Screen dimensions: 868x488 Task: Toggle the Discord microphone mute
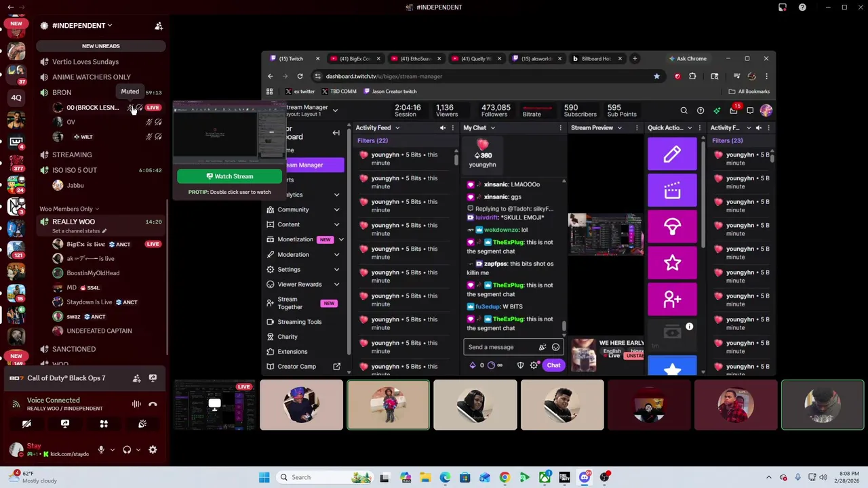(101, 449)
